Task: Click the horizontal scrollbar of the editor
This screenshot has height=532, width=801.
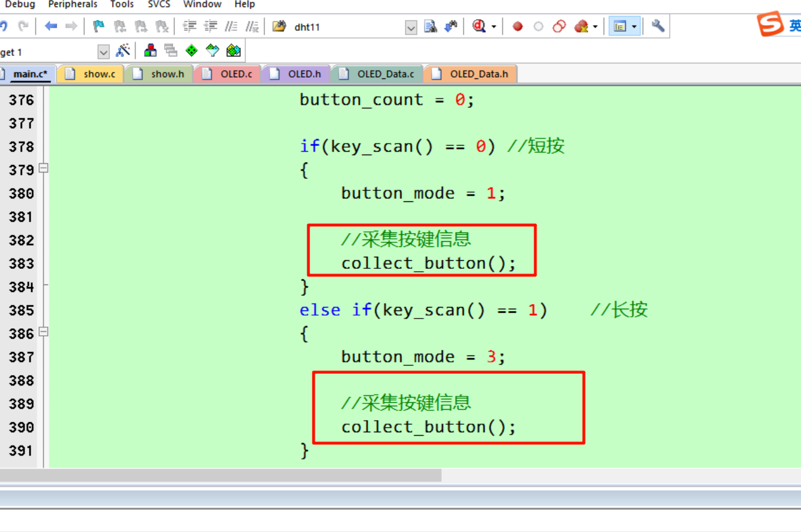Action: [221, 475]
